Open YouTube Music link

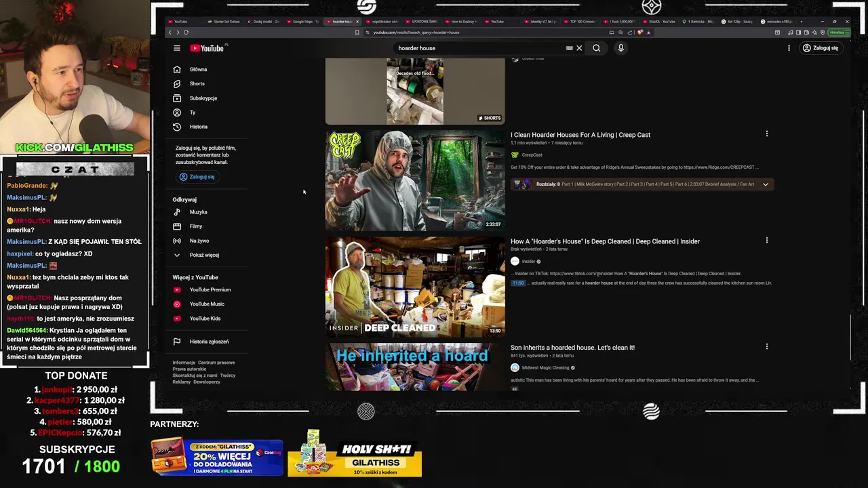pos(207,304)
